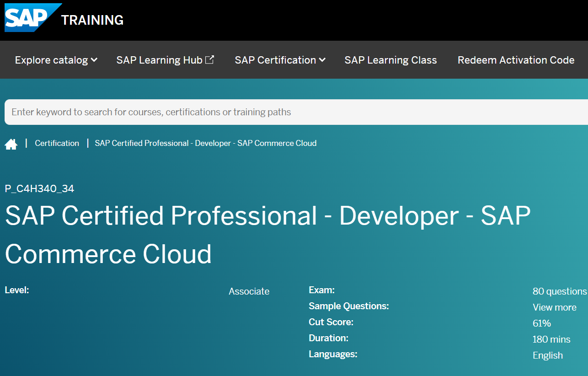This screenshot has width=588, height=376.
Task: Click the Languages: label
Action: point(333,354)
